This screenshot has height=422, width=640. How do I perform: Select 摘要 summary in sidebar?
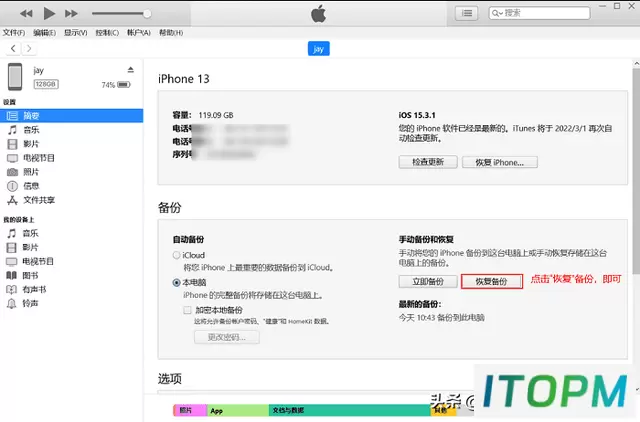click(x=71, y=116)
